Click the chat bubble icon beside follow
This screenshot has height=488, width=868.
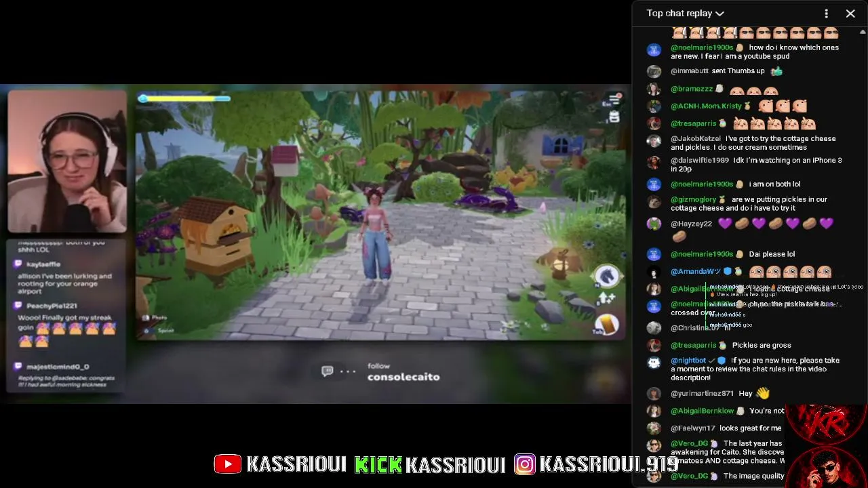point(328,371)
